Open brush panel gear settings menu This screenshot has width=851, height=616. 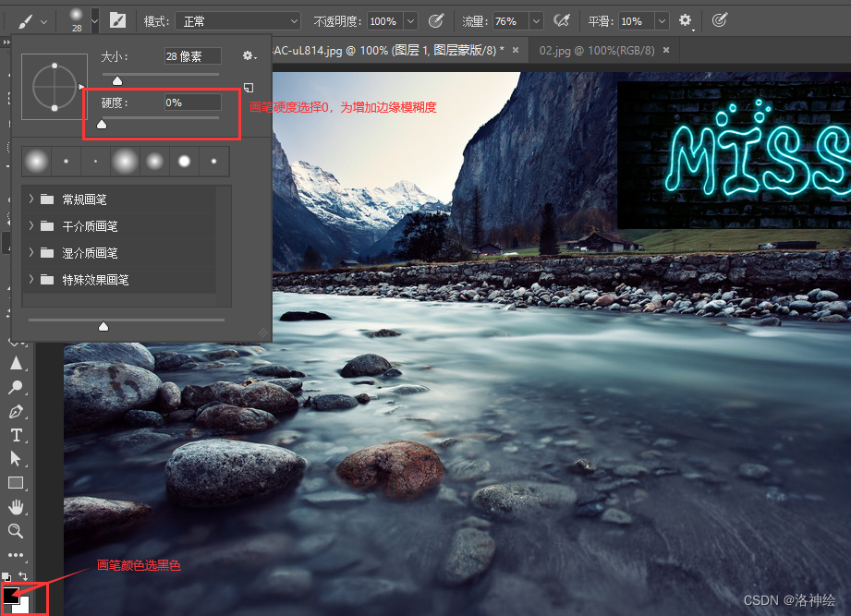(249, 55)
